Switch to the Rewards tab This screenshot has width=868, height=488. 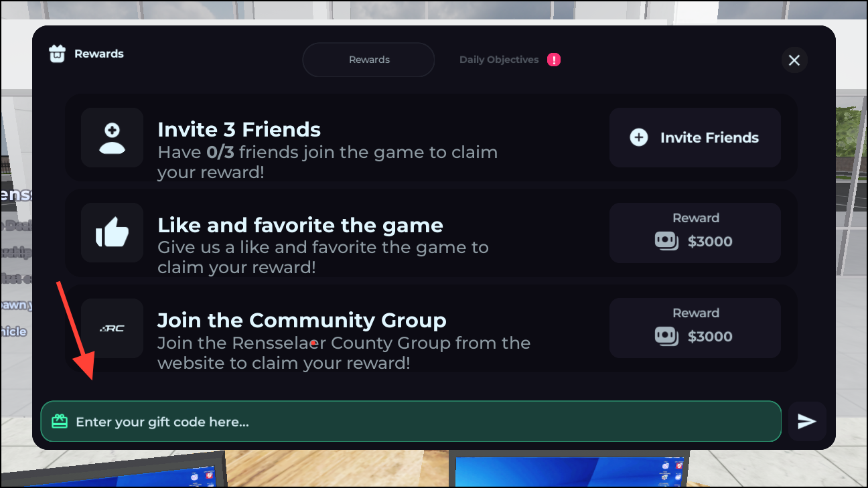point(369,60)
